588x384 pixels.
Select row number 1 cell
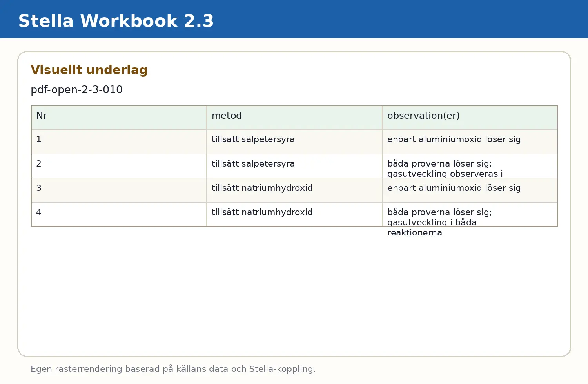[x=119, y=142]
